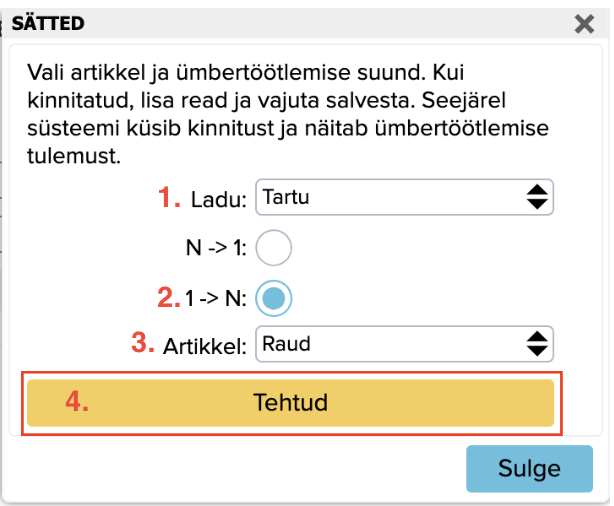Select the 1 -> N radio button
The width and height of the screenshot is (614, 506).
click(x=275, y=296)
